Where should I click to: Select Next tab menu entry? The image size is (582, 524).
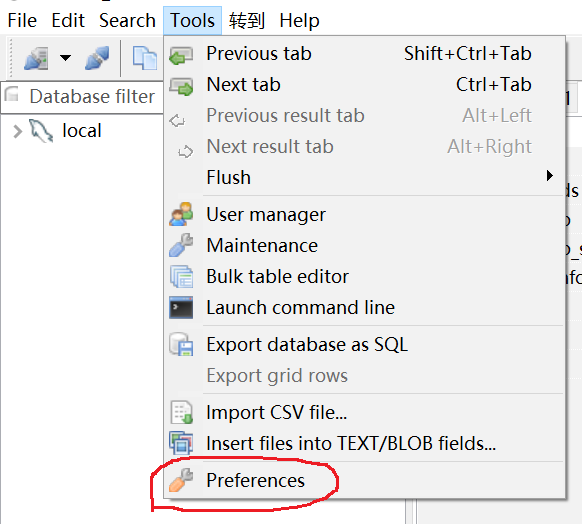pos(364,84)
